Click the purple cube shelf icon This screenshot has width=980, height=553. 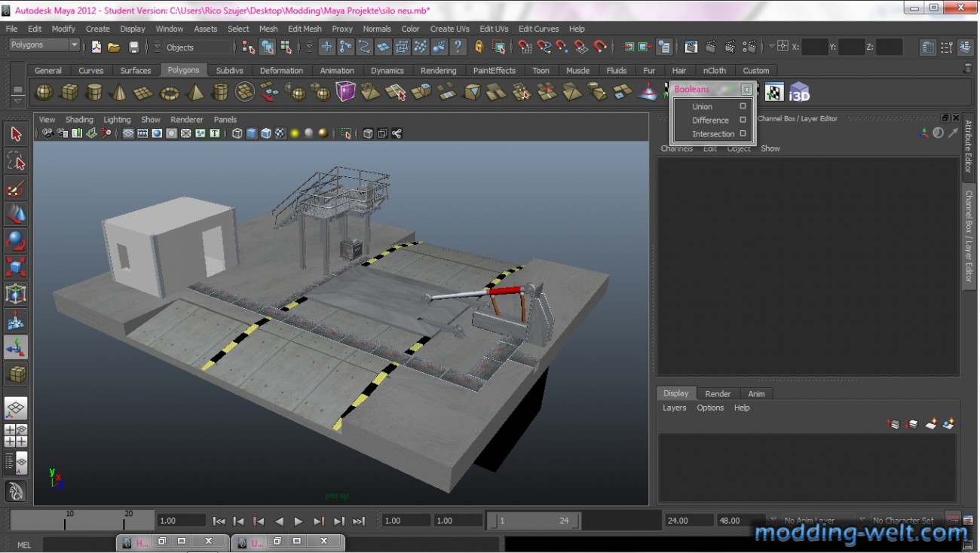tap(345, 92)
